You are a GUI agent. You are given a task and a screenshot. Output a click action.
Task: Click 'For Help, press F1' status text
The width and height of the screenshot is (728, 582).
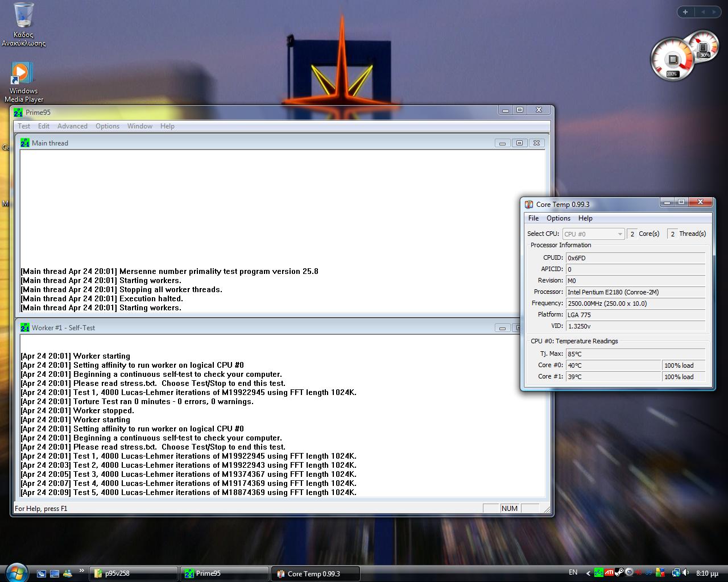41,508
